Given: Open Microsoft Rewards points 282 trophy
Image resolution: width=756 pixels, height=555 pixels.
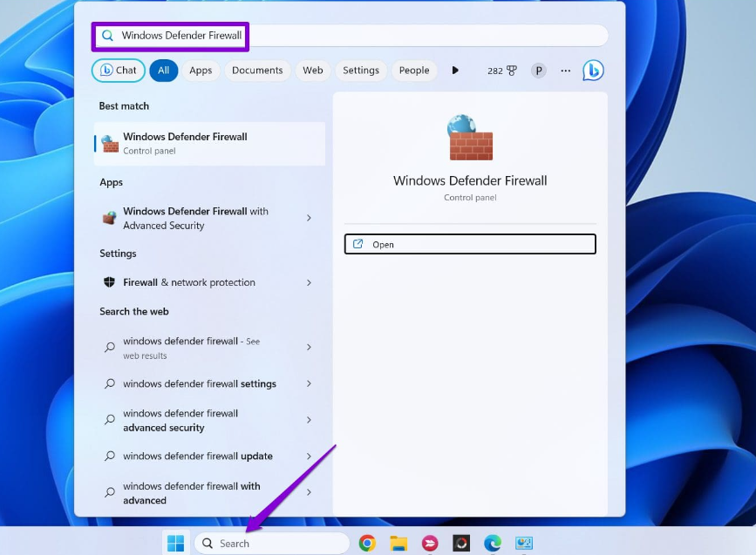Looking at the screenshot, I should [502, 71].
